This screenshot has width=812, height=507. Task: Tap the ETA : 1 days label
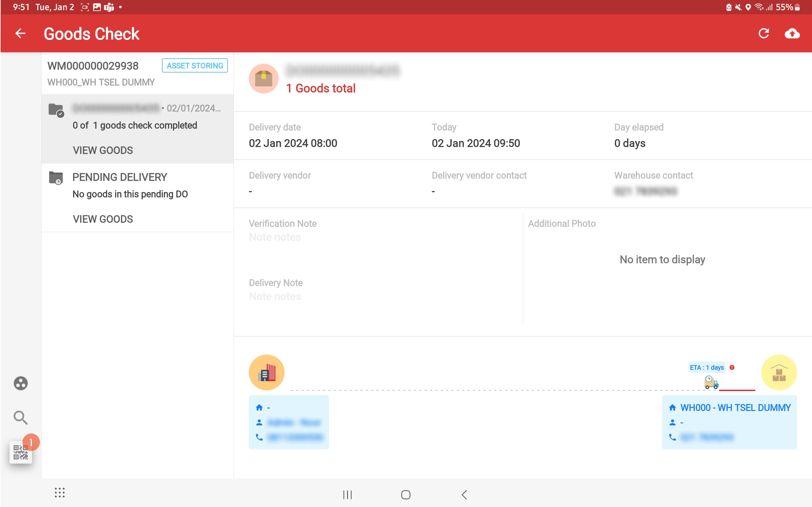click(x=707, y=368)
